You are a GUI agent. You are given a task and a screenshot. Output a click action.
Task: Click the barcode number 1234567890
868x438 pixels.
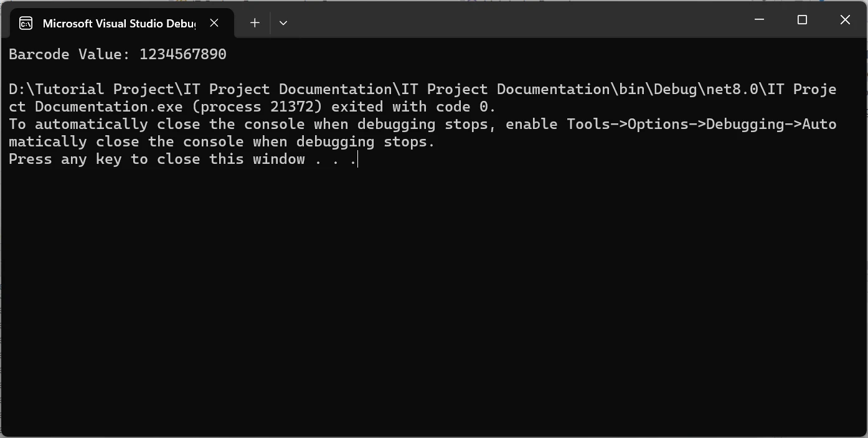pos(182,54)
